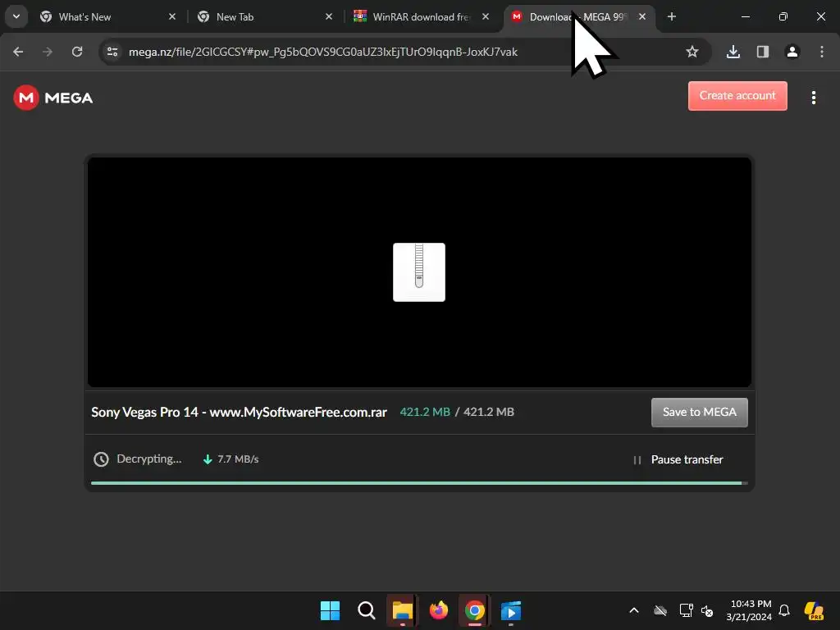
Task: Switch to the What's New tab
Action: click(x=109, y=17)
